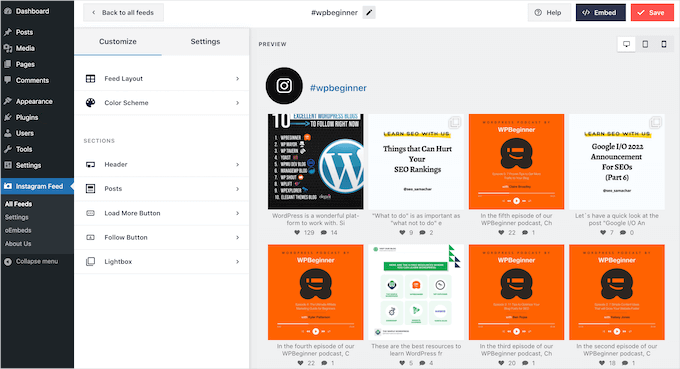The height and width of the screenshot is (369, 680).
Task: Click the Settings icon in main sidebar
Action: coord(8,165)
